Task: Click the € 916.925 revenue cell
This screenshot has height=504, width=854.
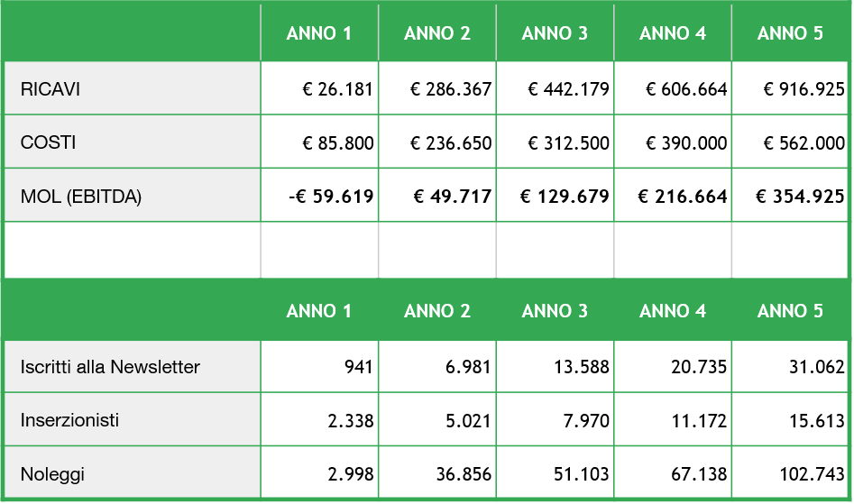Action: 790,88
